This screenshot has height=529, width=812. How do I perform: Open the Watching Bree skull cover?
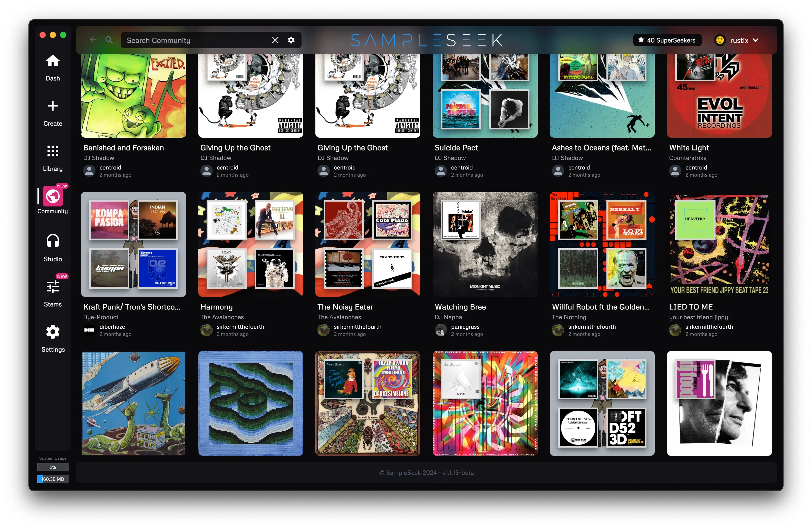point(485,244)
